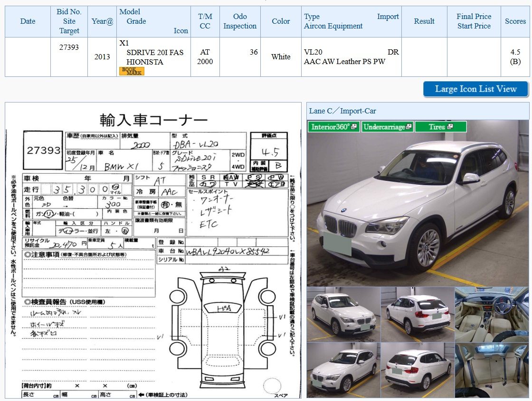The width and height of the screenshot is (532, 401).
Task: Click the BOOK MARK icon under X1 model
Action: tap(132, 71)
